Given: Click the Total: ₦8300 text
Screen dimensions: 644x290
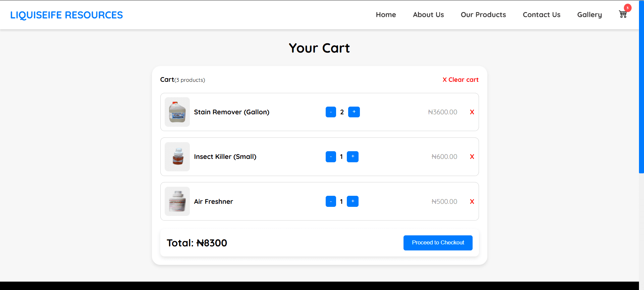Looking at the screenshot, I should click(x=197, y=243).
